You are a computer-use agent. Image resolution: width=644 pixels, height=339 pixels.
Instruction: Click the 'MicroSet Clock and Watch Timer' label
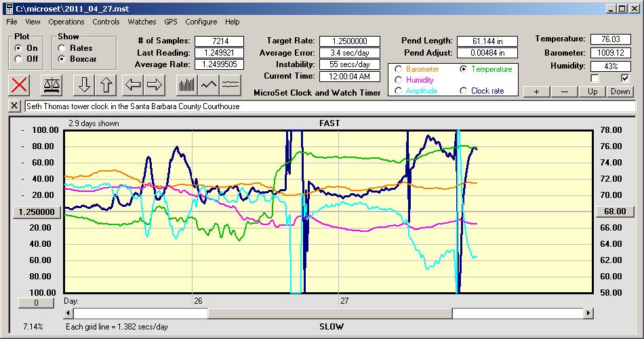(x=317, y=93)
